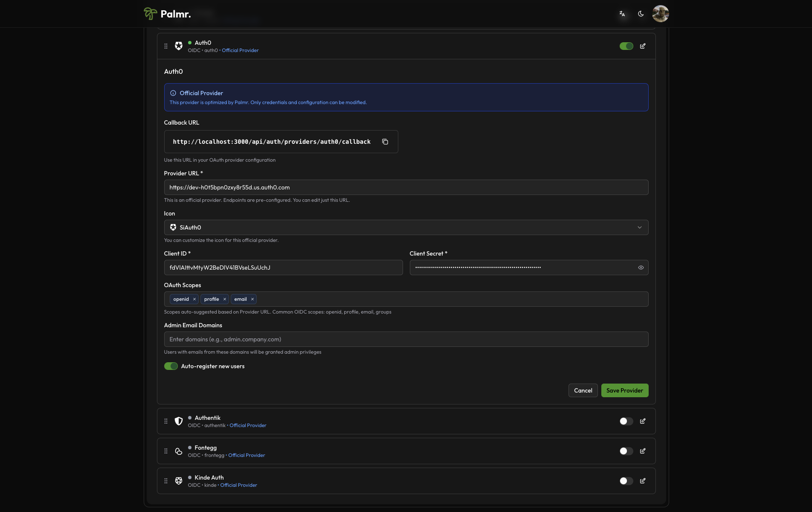Image resolution: width=812 pixels, height=512 pixels.
Task: Grab the Kinde Auth row drag handle
Action: [x=166, y=481]
